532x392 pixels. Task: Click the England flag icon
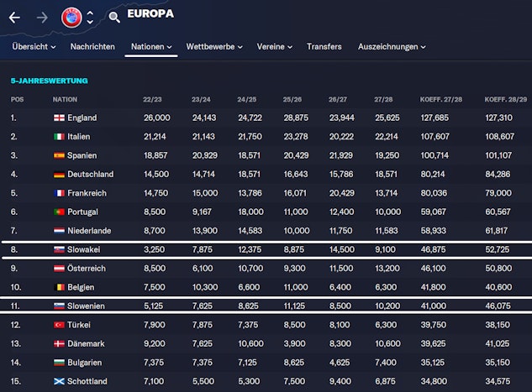(59, 118)
